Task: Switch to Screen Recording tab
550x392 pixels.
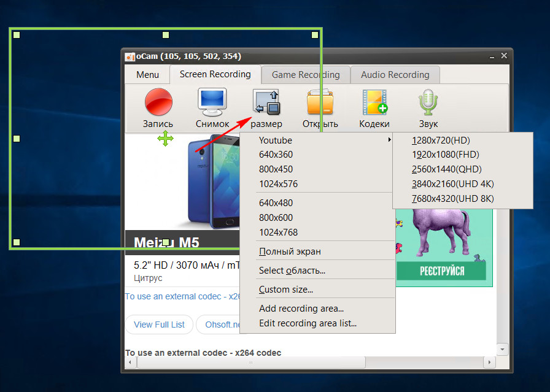Action: 215,74
